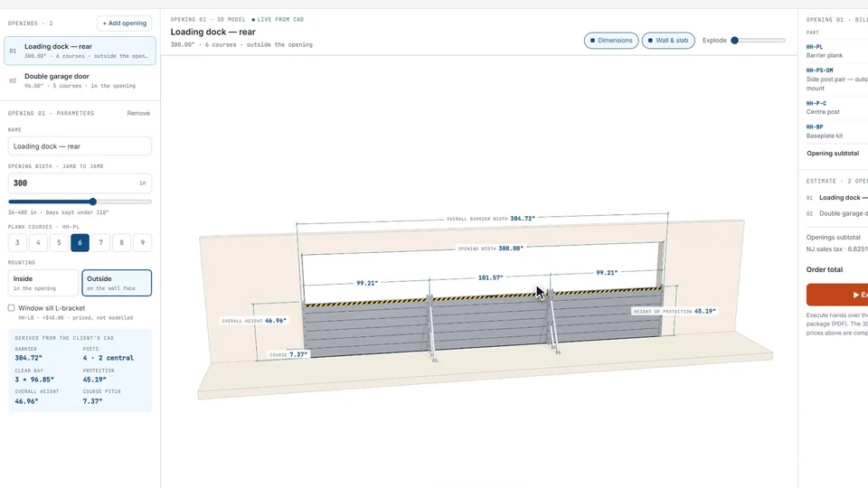
Task: Select the Double garage door opening
Action: pyautogui.click(x=80, y=80)
